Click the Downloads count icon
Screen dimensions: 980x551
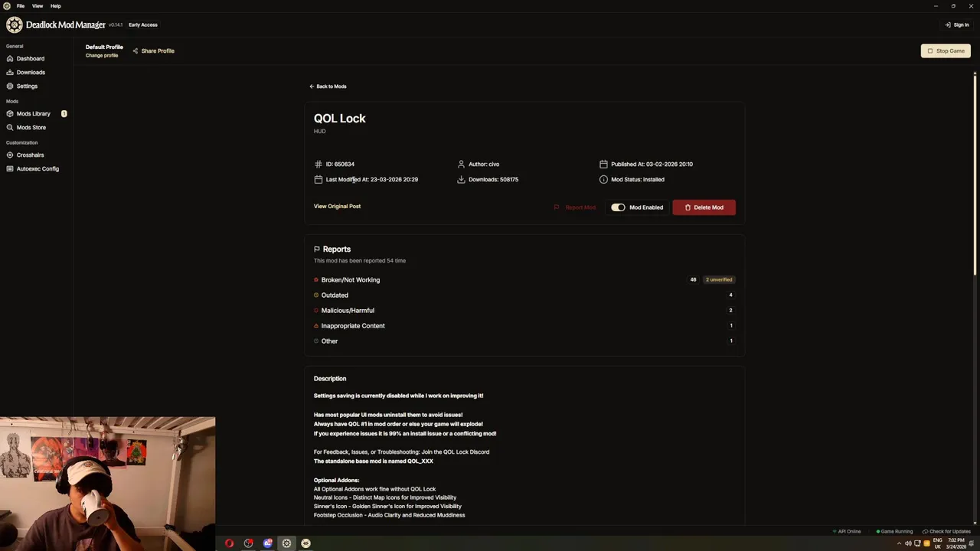click(461, 179)
